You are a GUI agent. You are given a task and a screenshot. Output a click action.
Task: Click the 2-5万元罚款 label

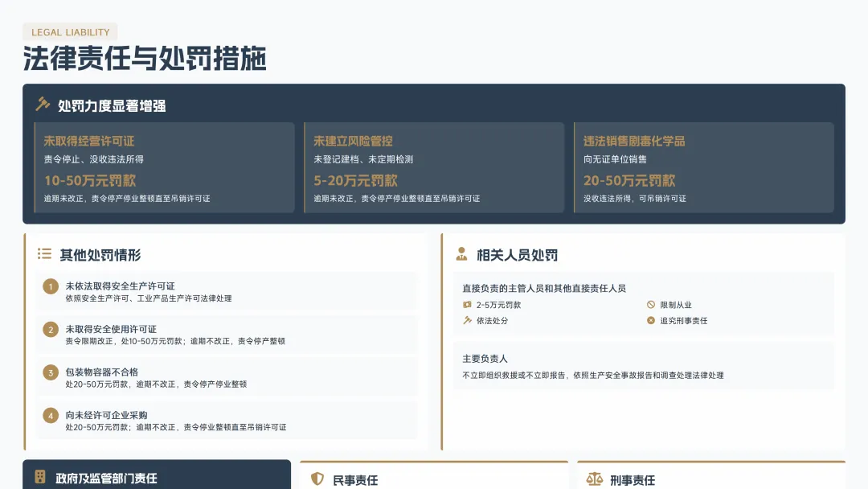(498, 305)
